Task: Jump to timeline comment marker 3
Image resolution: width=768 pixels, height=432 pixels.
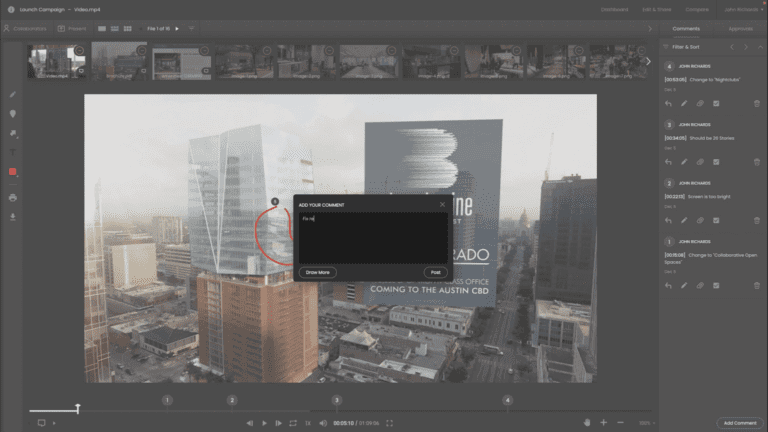Action: pos(336,400)
